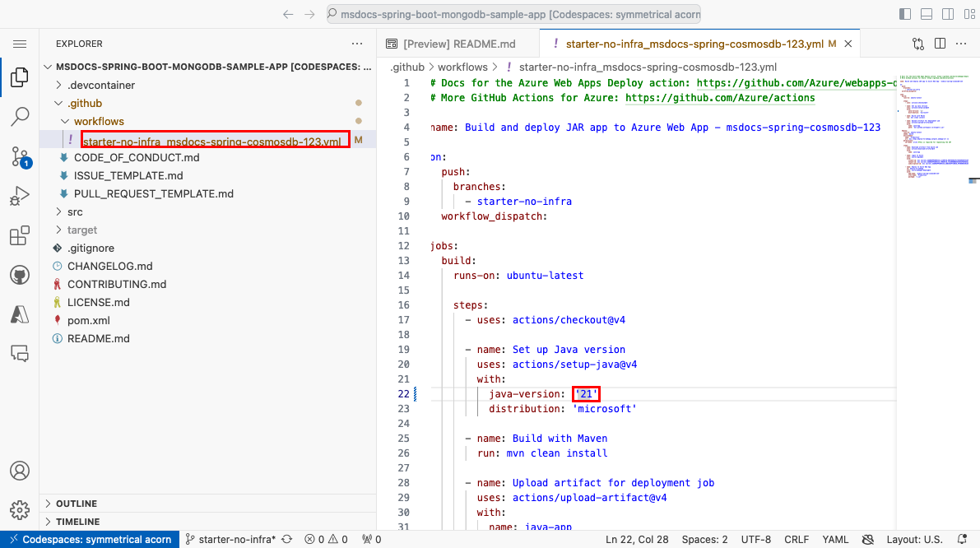Open the Manage settings gear
Image resolution: width=980 pixels, height=548 pixels.
click(x=20, y=510)
